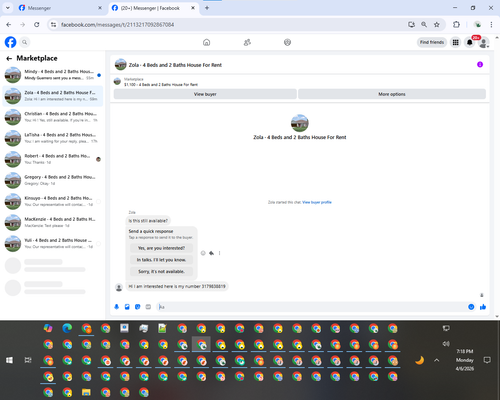
Task: Open the Chrome extensions puzzle icon
Action: click(456, 25)
